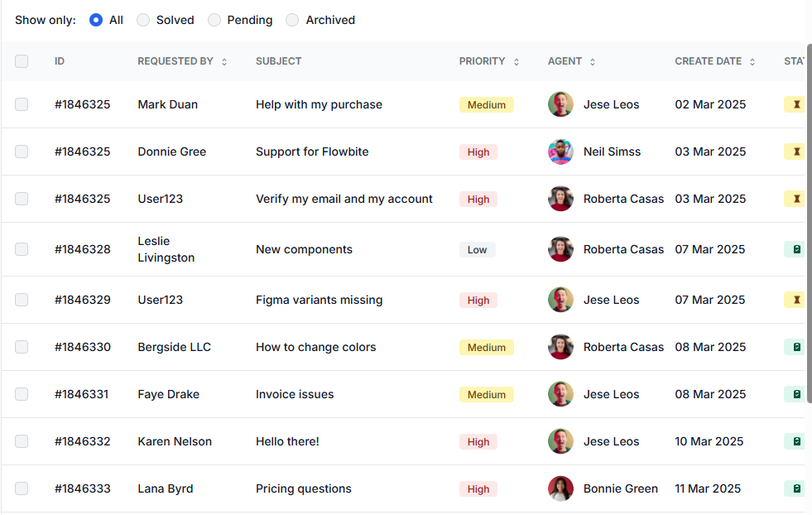Enable the Pending filter
The height and width of the screenshot is (515, 812).
point(213,19)
